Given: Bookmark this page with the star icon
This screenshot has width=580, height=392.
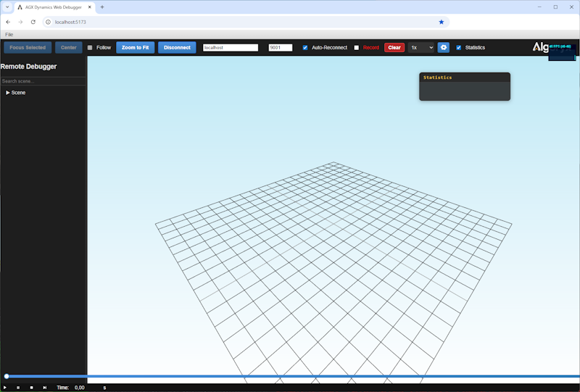Looking at the screenshot, I should (442, 22).
